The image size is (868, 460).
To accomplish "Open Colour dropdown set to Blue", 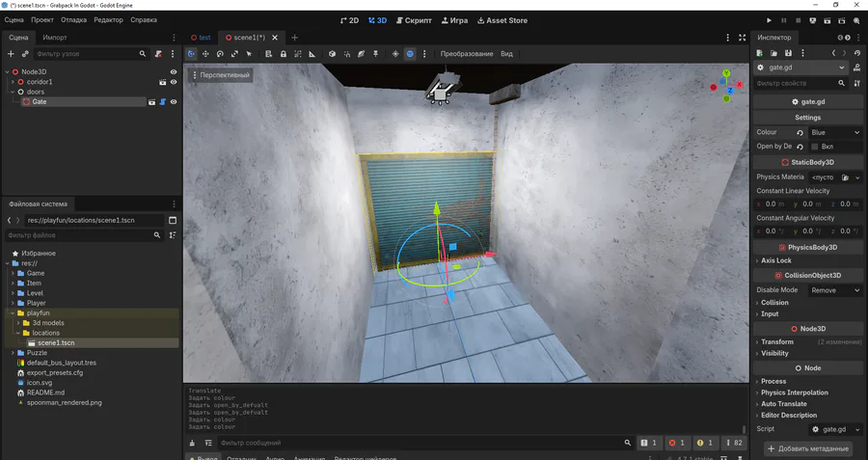I will click(x=835, y=132).
